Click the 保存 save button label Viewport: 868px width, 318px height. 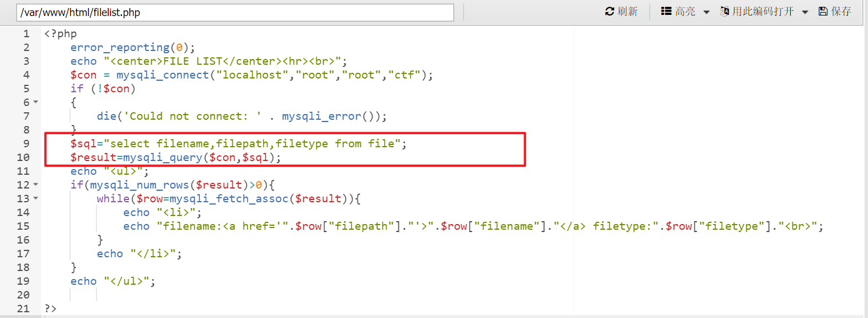[x=841, y=11]
